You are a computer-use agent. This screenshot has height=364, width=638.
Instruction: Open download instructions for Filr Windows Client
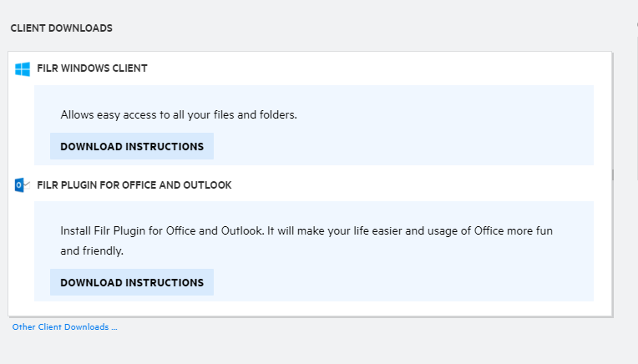coord(132,146)
